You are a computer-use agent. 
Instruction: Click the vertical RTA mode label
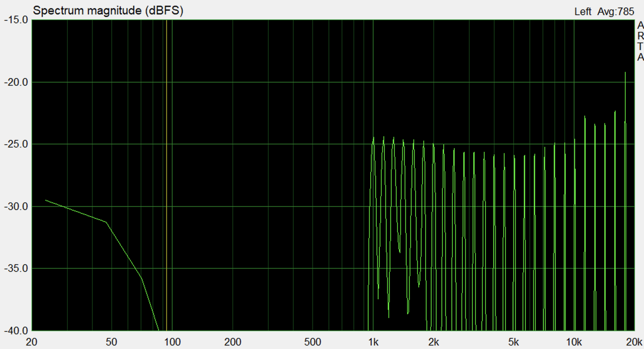click(x=640, y=41)
